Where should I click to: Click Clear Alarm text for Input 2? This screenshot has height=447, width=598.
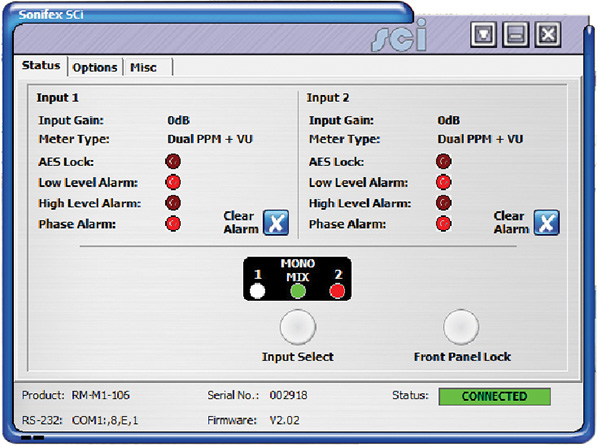(x=511, y=222)
